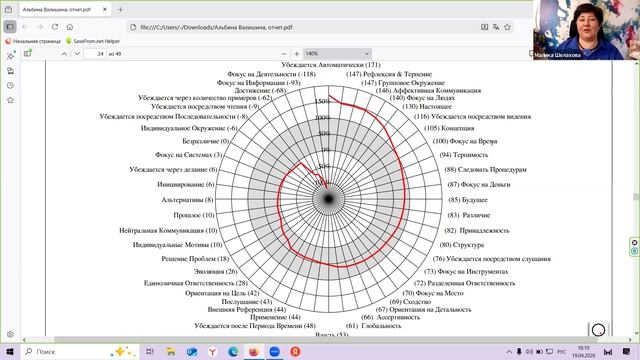
Task: Open Task View on the taskbar
Action: 150,351
